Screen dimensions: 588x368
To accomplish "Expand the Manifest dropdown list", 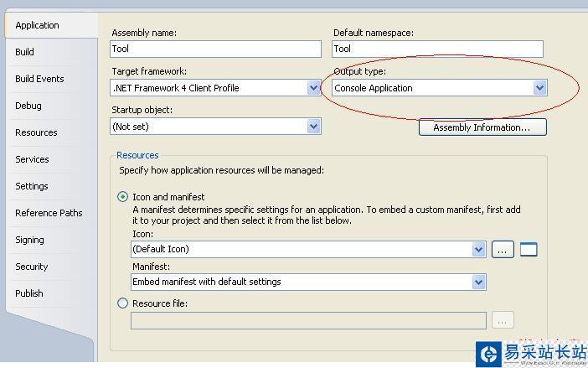I will pyautogui.click(x=478, y=282).
